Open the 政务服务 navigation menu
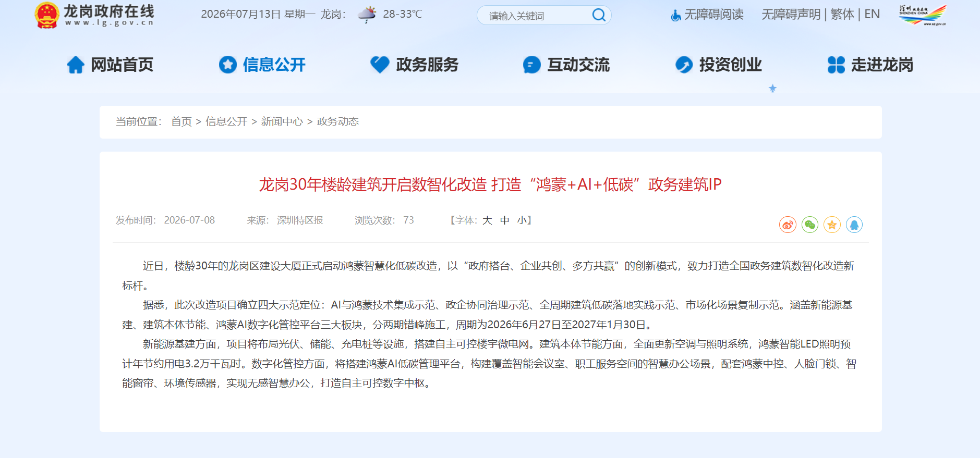 pyautogui.click(x=414, y=65)
